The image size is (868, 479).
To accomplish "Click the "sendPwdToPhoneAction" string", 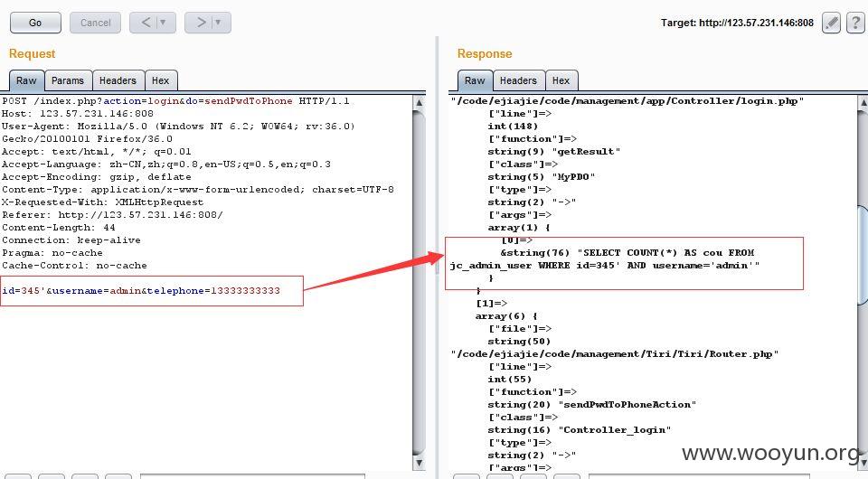I will click(627, 405).
